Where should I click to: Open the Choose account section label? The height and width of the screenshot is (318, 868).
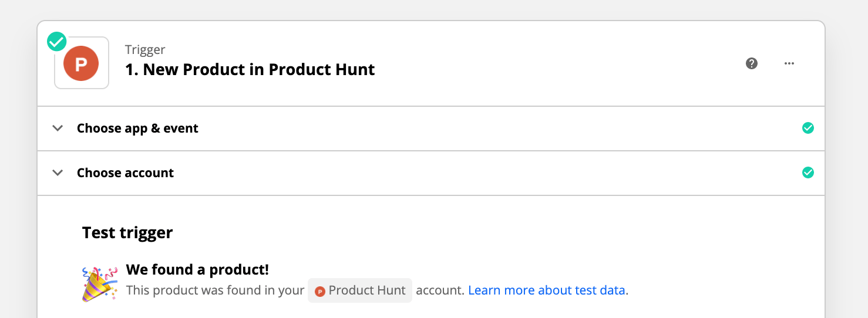(x=125, y=173)
